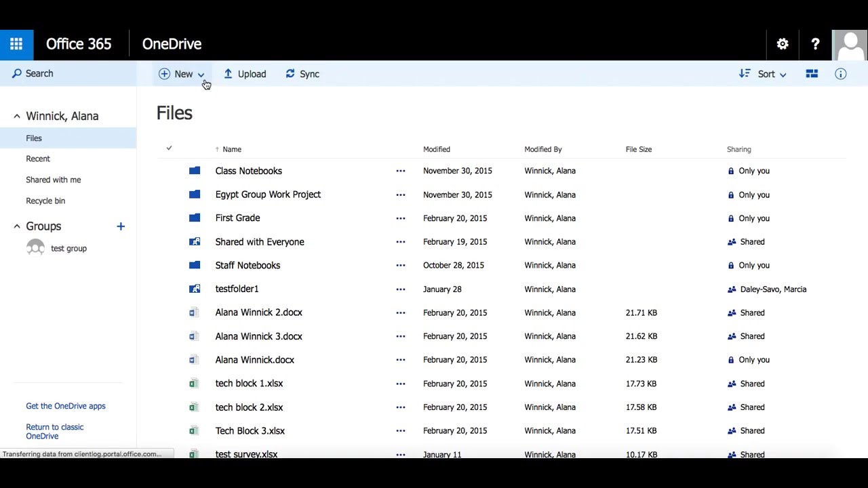The image size is (868, 488).
Task: Click the 21.71 KB file size cell
Action: (641, 313)
